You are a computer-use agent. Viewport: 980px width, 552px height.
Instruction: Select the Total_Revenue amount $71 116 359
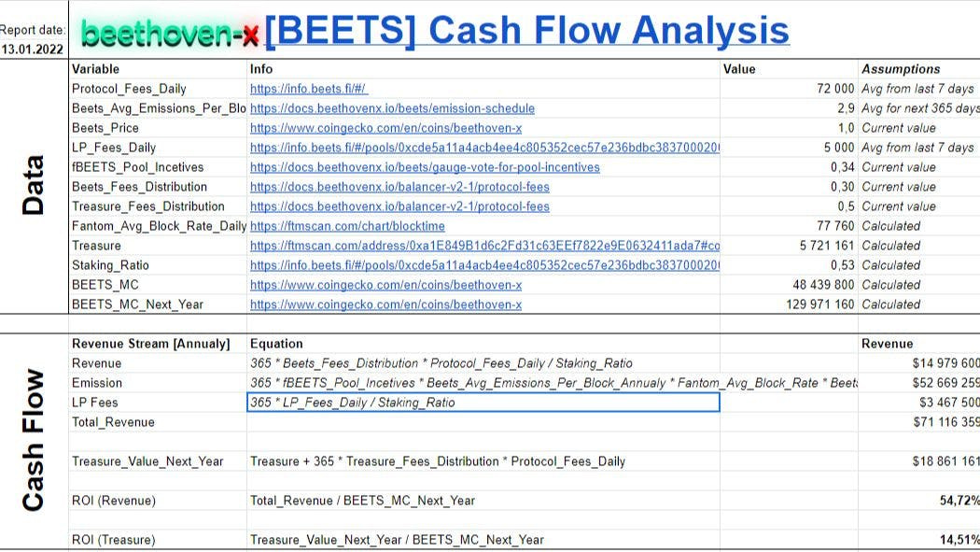pos(918,422)
